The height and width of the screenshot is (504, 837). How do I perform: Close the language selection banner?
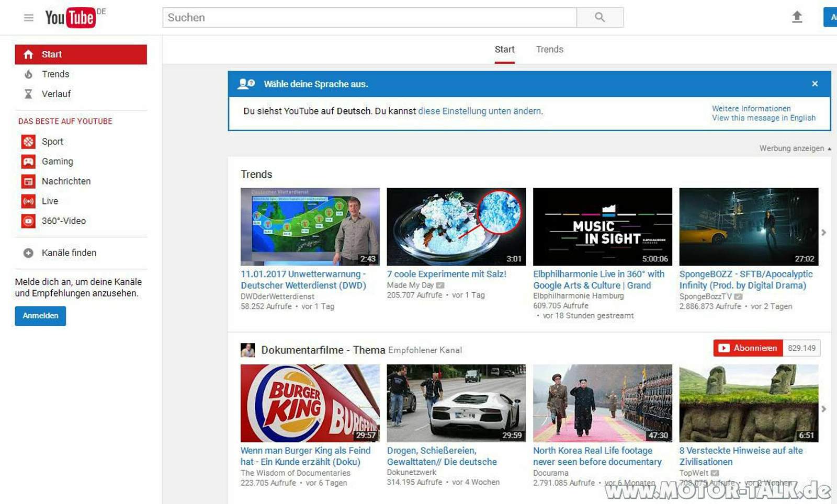point(815,84)
